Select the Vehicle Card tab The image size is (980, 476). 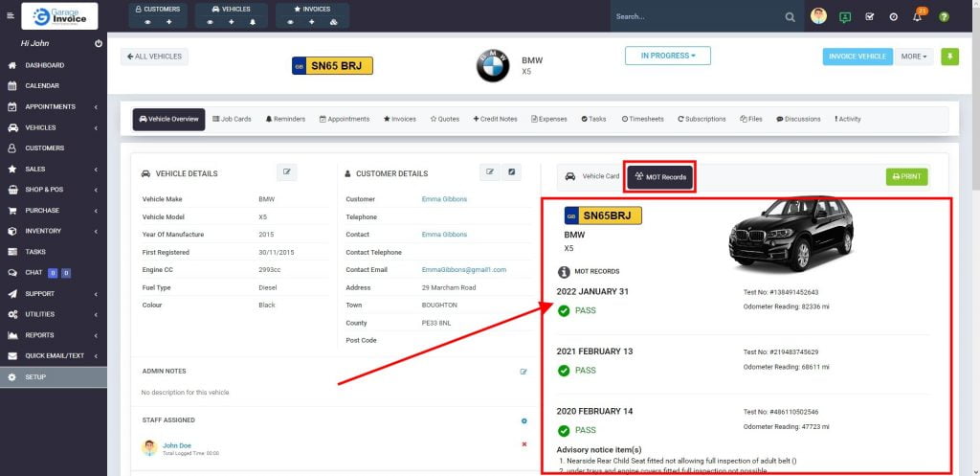pyautogui.click(x=592, y=176)
